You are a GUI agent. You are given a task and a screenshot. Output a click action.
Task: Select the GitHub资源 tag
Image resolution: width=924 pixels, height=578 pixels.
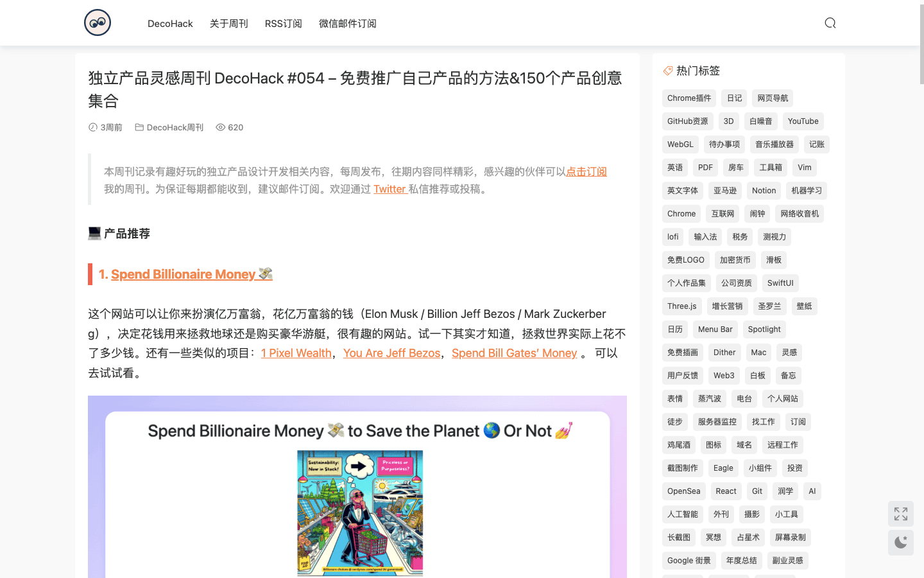(x=688, y=121)
